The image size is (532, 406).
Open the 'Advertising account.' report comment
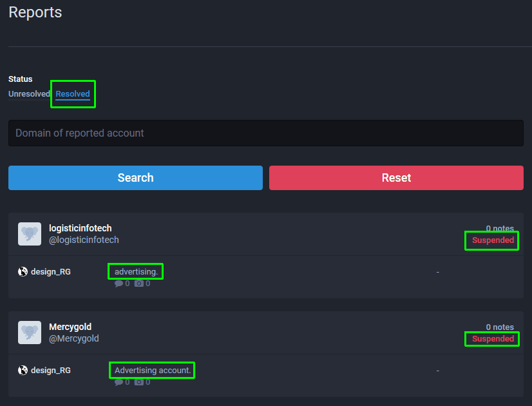click(152, 371)
